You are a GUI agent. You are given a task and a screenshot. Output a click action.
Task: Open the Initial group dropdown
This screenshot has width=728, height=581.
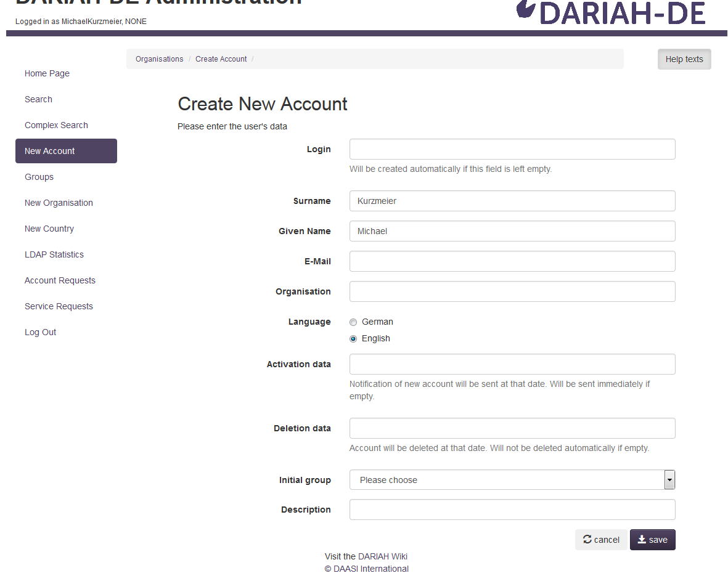pos(512,480)
